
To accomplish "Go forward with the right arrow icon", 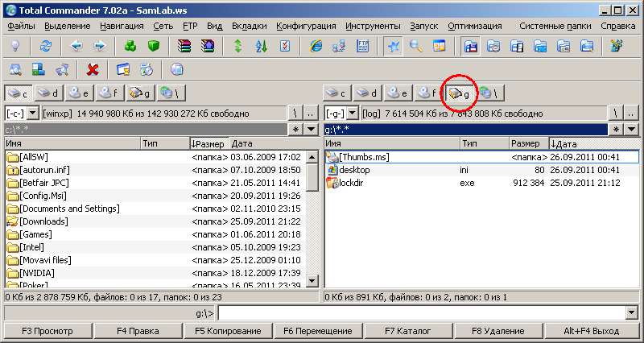I will (99, 46).
